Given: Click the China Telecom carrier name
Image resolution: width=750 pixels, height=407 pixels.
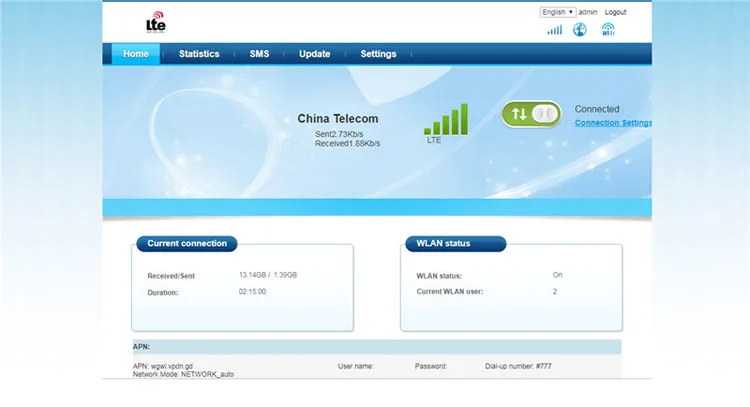Looking at the screenshot, I should [338, 118].
